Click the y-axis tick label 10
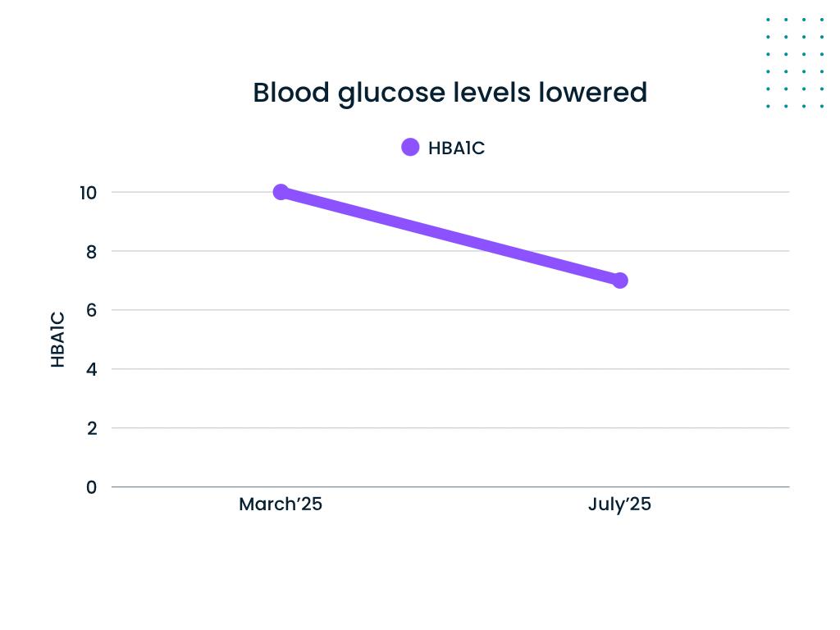Image resolution: width=840 pixels, height=630 pixels. coord(88,193)
